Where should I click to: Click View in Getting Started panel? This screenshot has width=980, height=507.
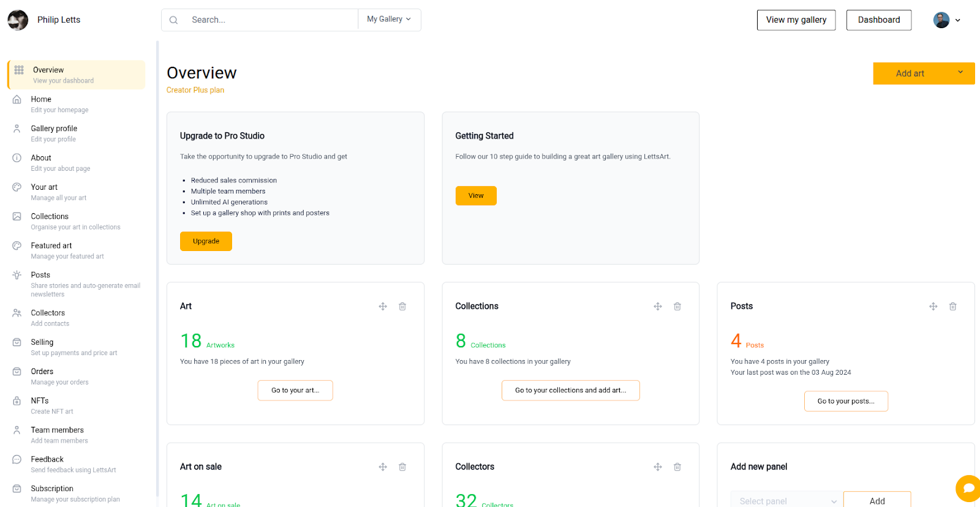476,196
